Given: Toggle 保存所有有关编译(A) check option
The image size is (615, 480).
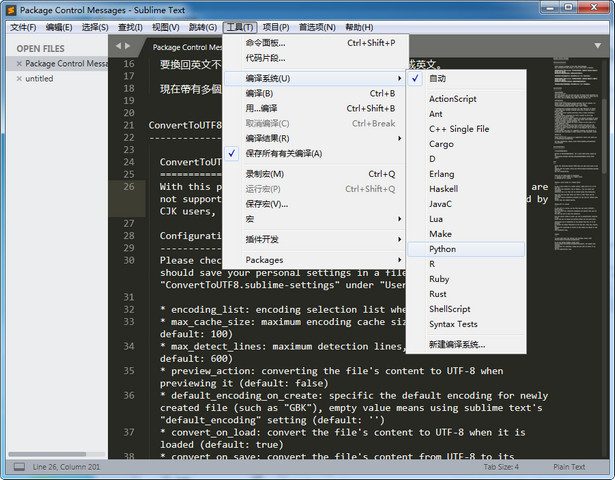Looking at the screenshot, I should (315, 153).
